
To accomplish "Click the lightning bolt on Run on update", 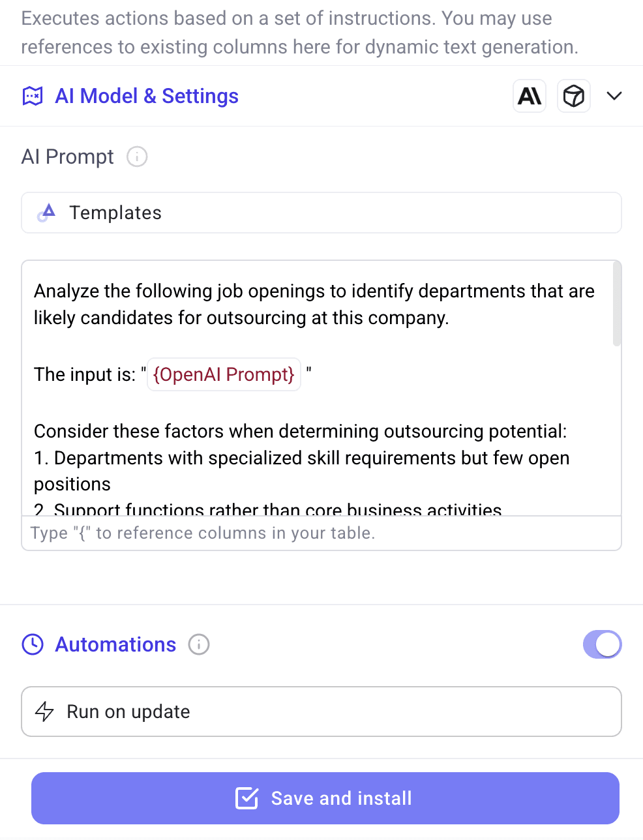I will [45, 712].
